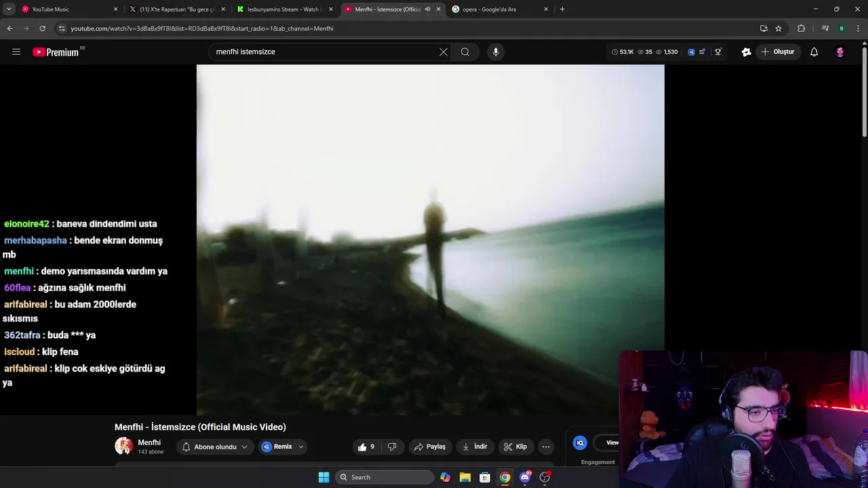Open the Menfhi channel name link

pos(149,443)
